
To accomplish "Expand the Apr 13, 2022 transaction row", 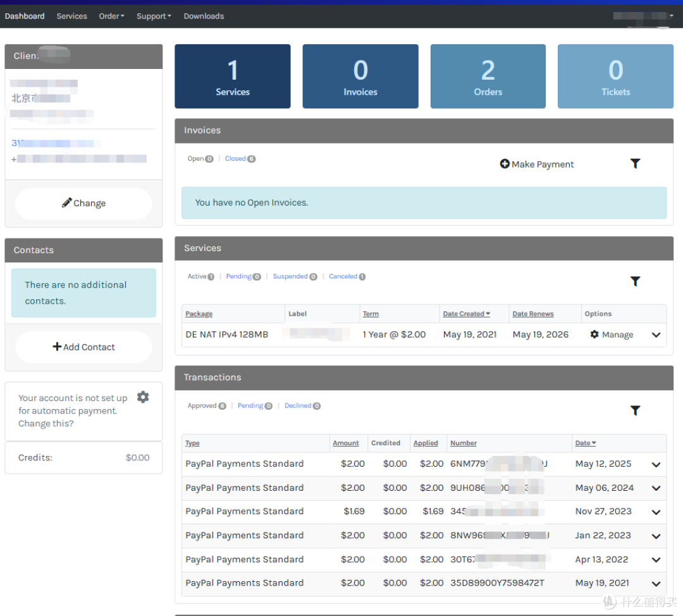I will tap(656, 560).
